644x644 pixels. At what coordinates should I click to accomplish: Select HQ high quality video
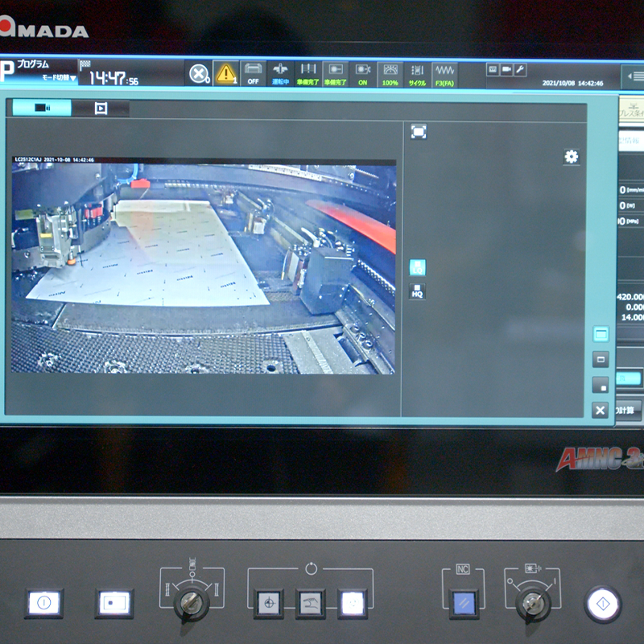[x=417, y=291]
